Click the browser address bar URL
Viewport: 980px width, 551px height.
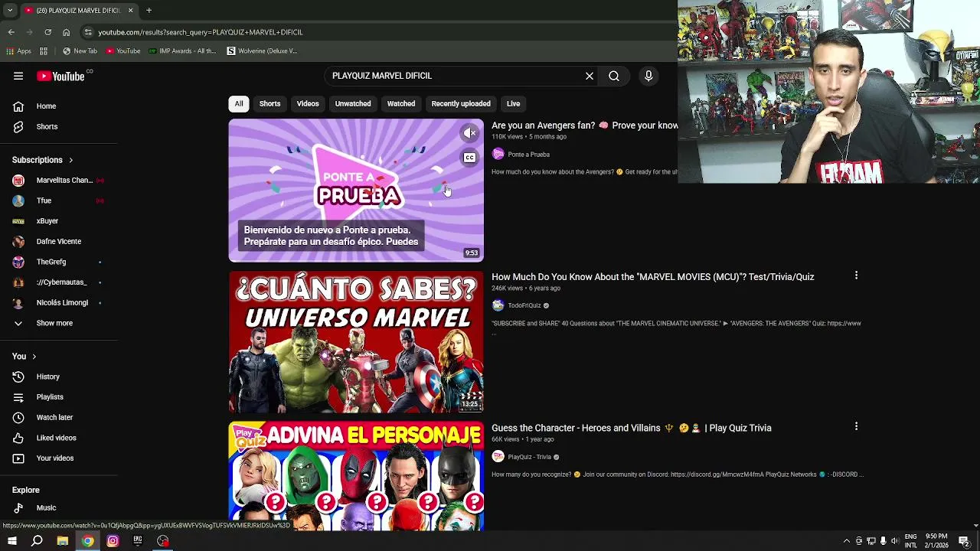pyautogui.click(x=201, y=32)
